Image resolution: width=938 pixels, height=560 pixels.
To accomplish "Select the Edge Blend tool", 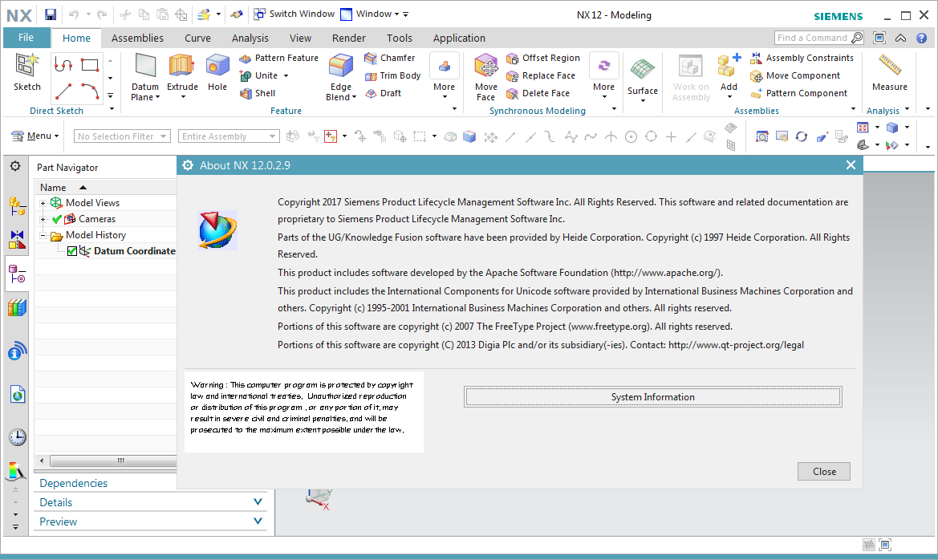I will click(x=341, y=77).
